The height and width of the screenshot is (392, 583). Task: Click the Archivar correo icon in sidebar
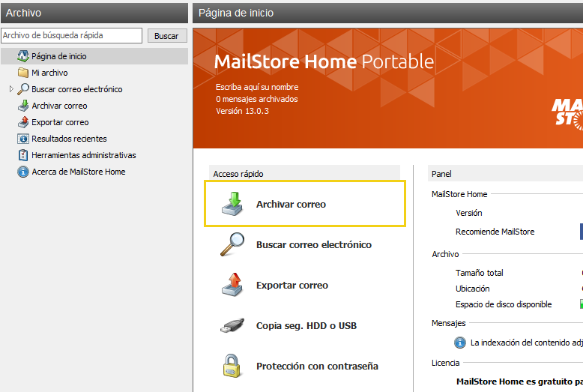click(x=23, y=106)
